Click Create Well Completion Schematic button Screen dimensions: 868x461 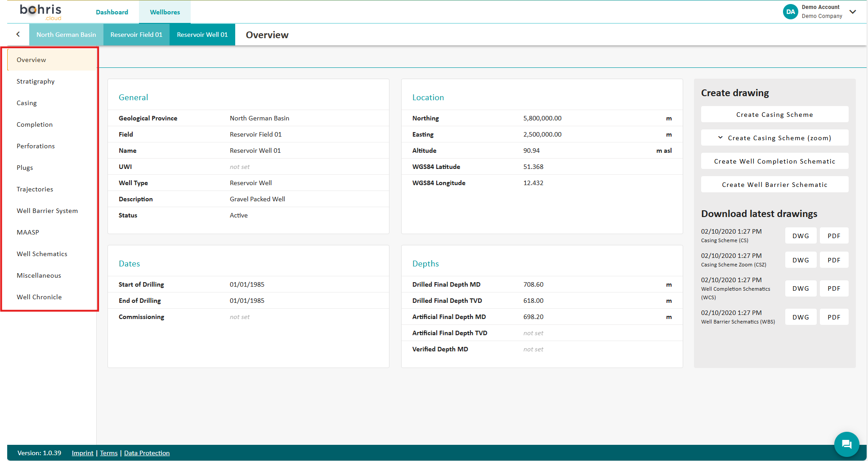[774, 161]
